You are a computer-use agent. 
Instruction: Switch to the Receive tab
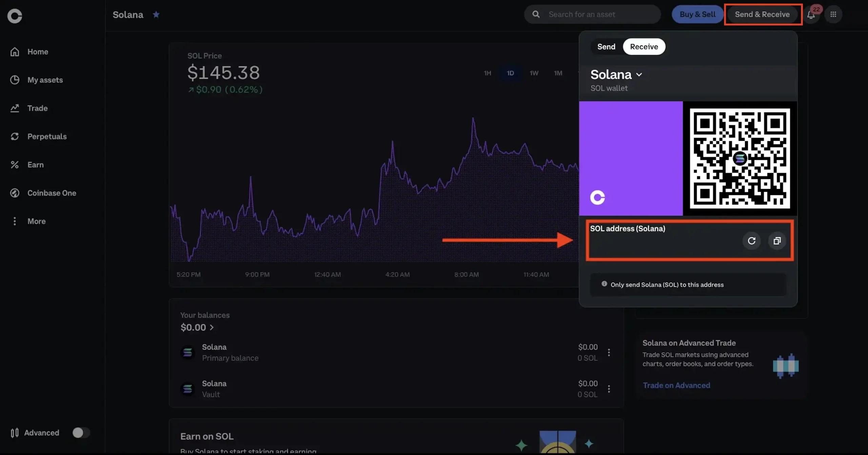(644, 46)
